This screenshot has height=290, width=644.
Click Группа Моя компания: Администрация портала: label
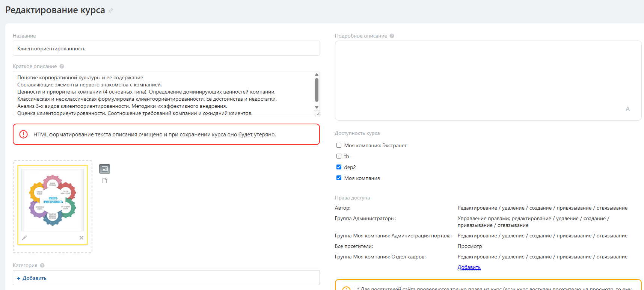393,236
